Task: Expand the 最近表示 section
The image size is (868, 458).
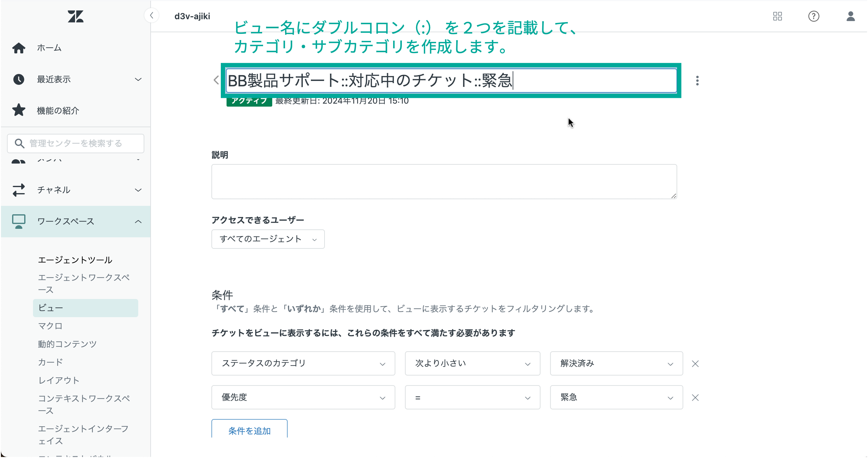Action: [138, 79]
